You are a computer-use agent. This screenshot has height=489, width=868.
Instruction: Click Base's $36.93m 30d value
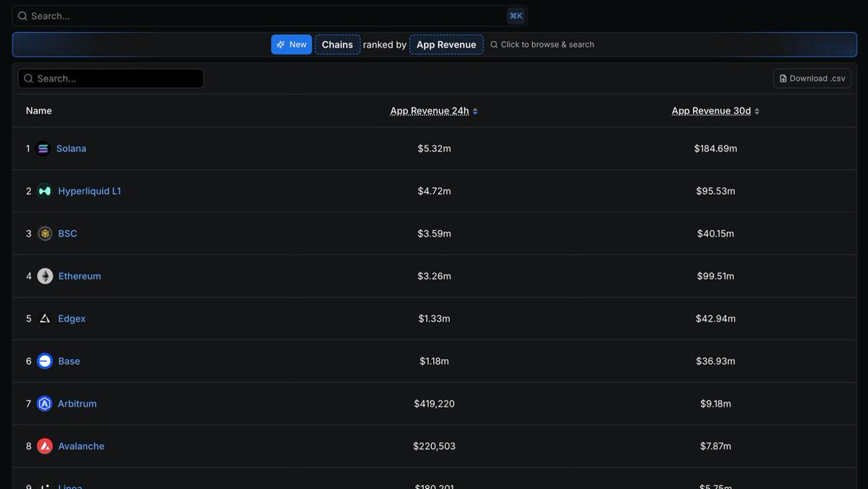click(x=715, y=361)
